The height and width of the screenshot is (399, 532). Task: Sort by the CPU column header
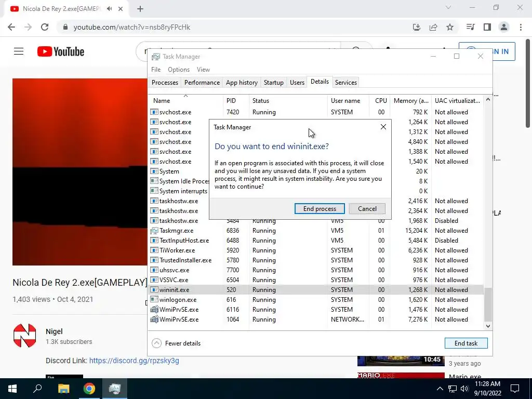[379, 100]
